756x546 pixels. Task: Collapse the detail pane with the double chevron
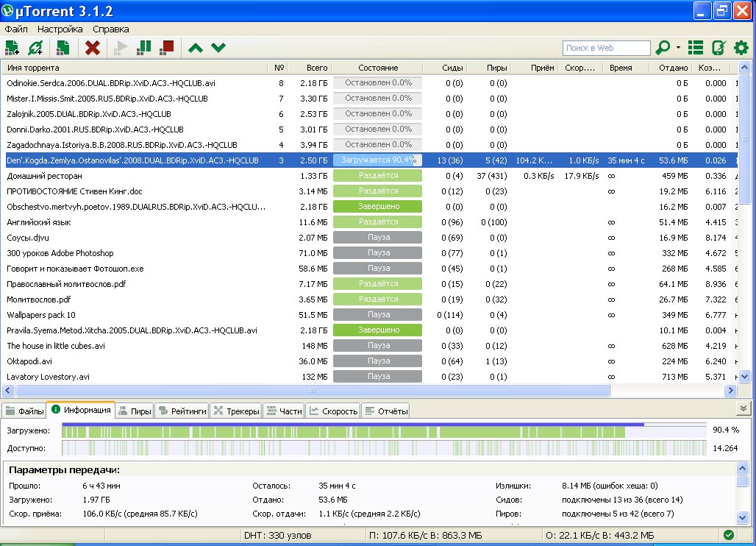point(743,408)
